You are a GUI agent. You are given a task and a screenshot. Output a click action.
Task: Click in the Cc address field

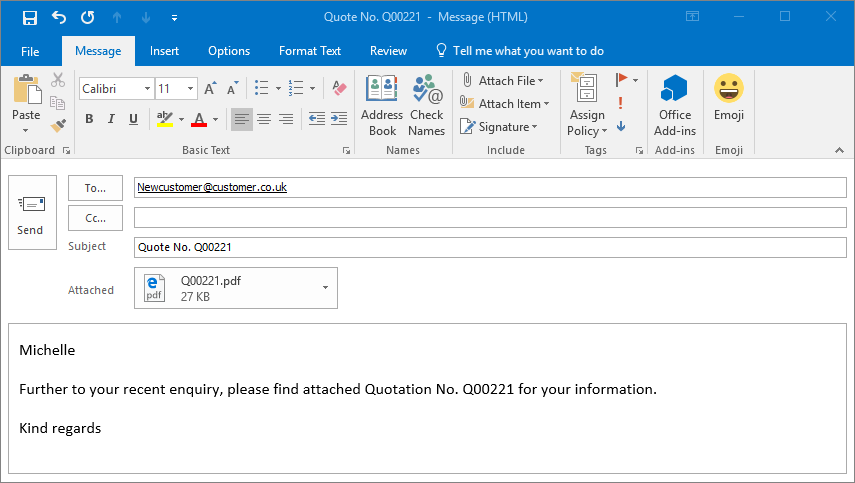click(x=490, y=218)
